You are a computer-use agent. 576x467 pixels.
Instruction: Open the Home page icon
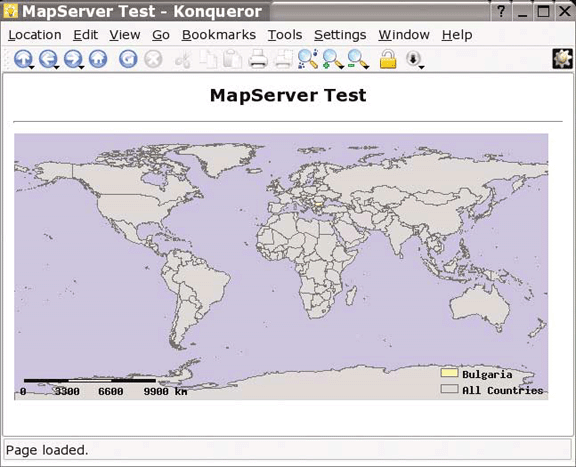pyautogui.click(x=98, y=59)
